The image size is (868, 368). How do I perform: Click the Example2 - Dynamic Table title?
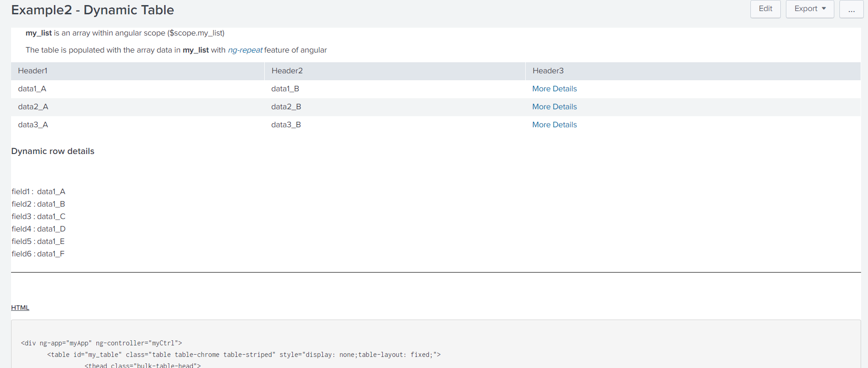(93, 10)
